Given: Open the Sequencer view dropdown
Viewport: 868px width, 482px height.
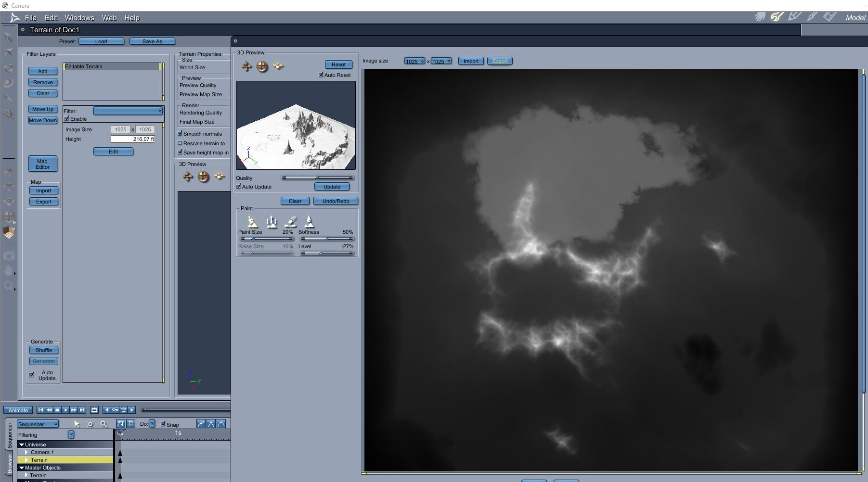Looking at the screenshot, I should click(x=38, y=424).
